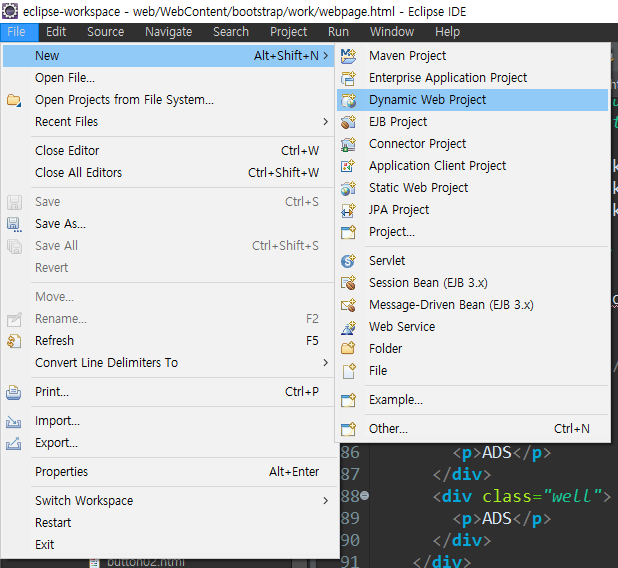
Task: Open the Edit menu
Action: tap(56, 32)
